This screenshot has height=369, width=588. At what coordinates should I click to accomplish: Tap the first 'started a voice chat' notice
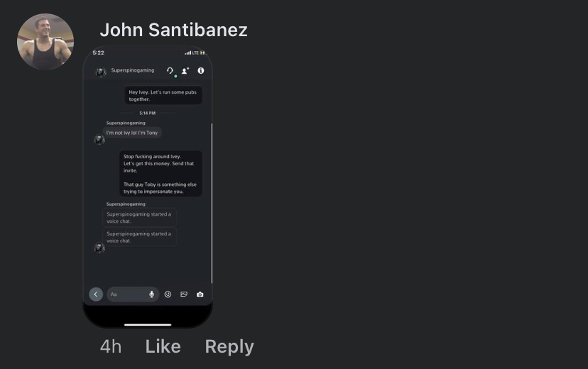(x=139, y=218)
